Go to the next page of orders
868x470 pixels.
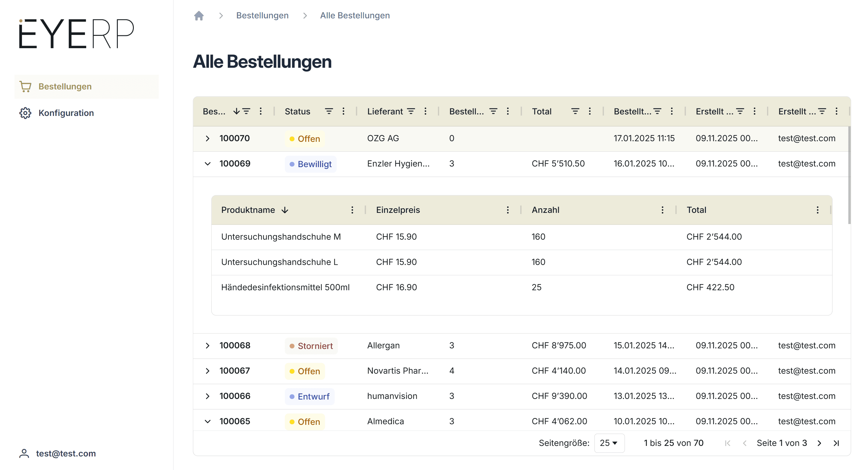point(819,443)
